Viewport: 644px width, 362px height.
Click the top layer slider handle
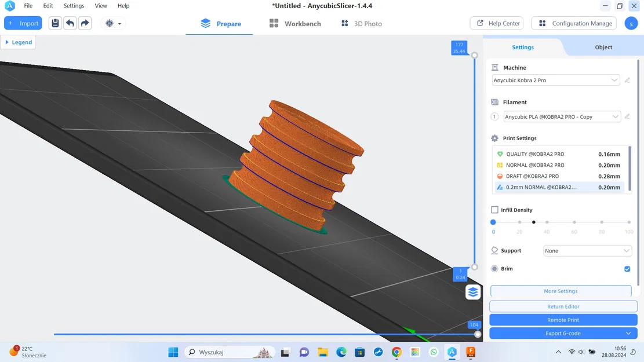pos(474,55)
